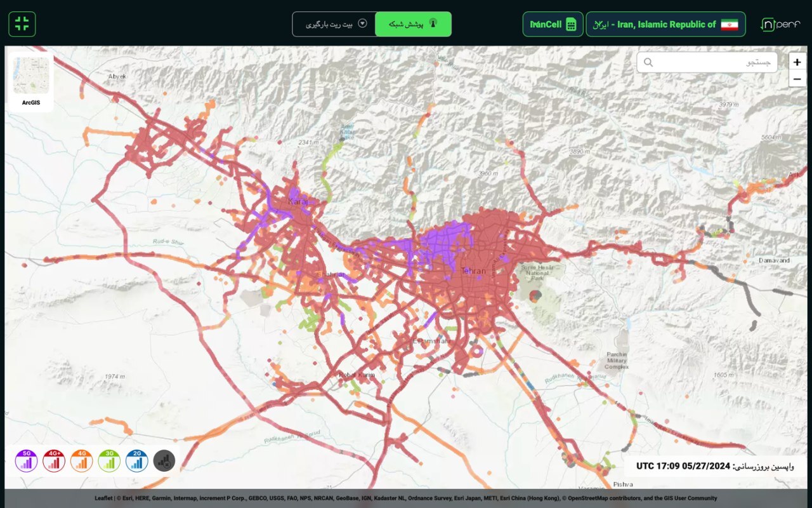Toggle the 4G coverage layer
The height and width of the screenshot is (508, 812).
pos(82,460)
